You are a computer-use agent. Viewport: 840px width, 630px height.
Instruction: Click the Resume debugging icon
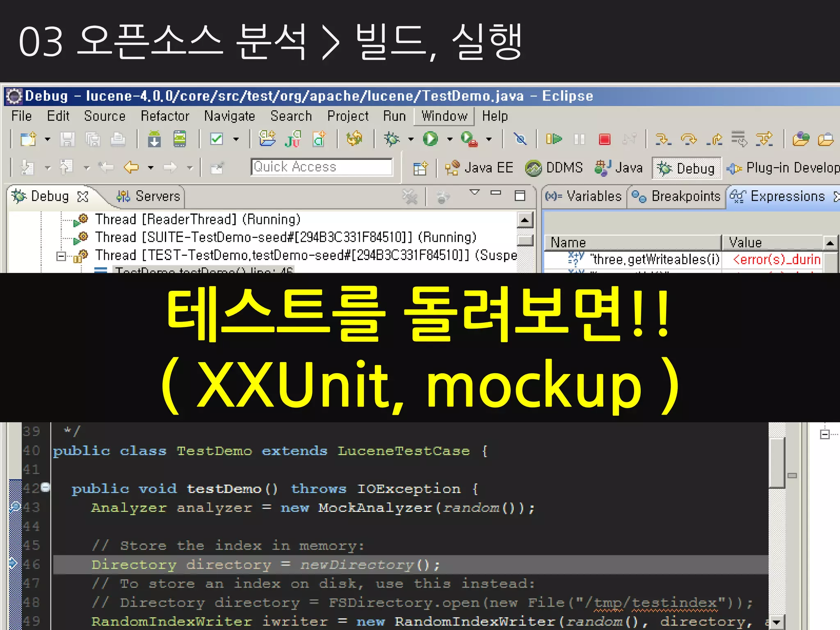tap(554, 139)
